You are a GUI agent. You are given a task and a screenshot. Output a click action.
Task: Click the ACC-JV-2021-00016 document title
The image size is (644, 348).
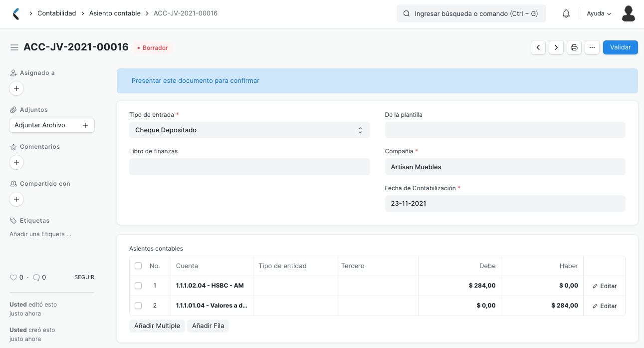click(76, 47)
